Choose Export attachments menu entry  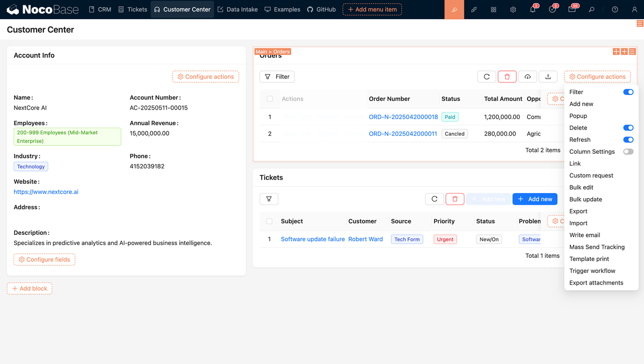[x=601, y=283]
